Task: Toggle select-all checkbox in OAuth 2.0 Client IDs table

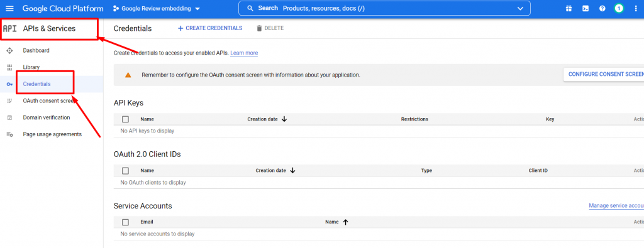Action: [x=125, y=171]
